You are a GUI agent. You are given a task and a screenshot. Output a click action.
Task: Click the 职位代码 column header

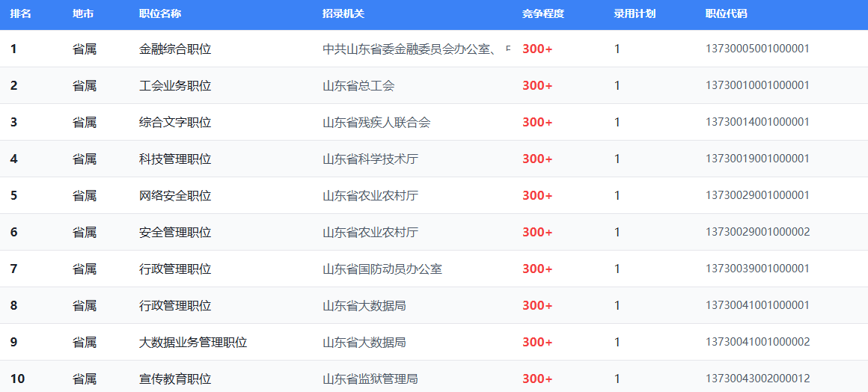pyautogui.click(x=726, y=14)
